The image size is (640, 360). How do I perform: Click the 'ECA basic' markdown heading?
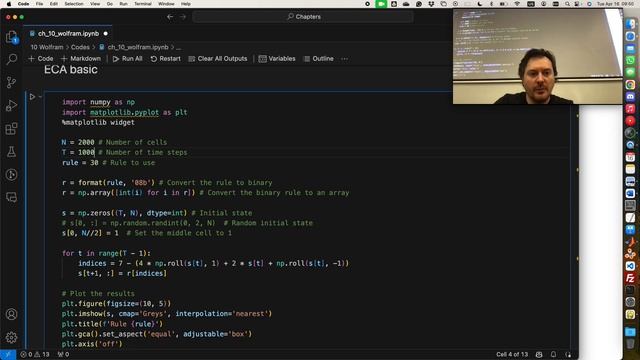tap(71, 70)
